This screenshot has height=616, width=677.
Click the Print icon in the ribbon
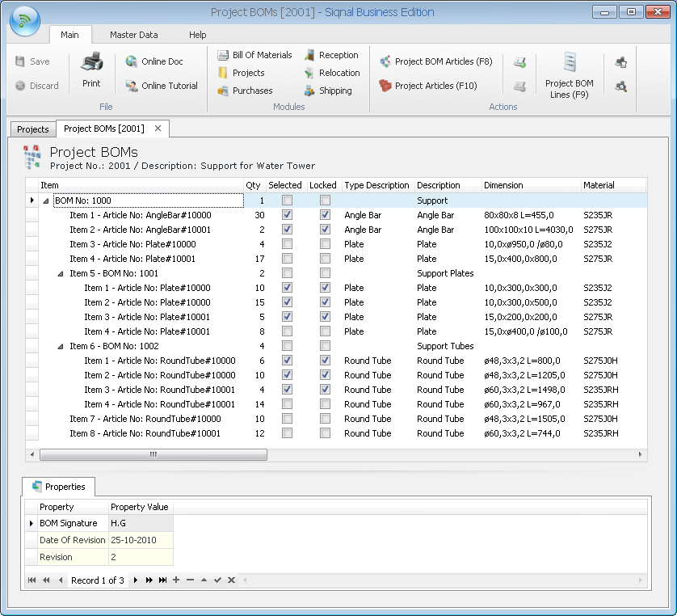click(91, 63)
